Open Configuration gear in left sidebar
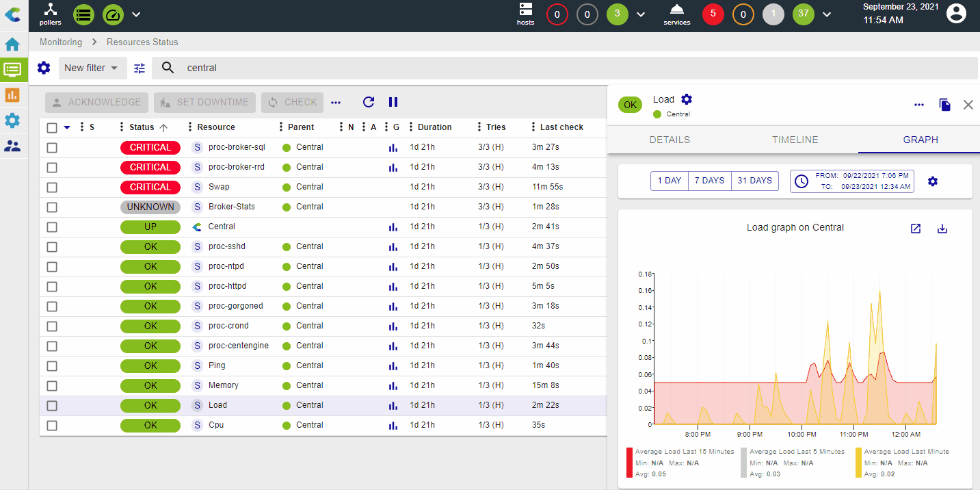Screen dimensions: 980x490 pos(12,120)
